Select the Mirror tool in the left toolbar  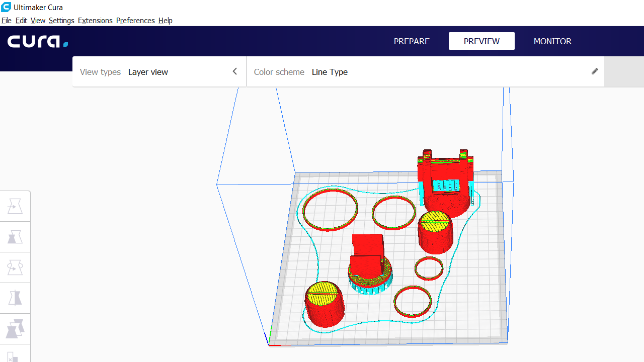[x=15, y=298]
